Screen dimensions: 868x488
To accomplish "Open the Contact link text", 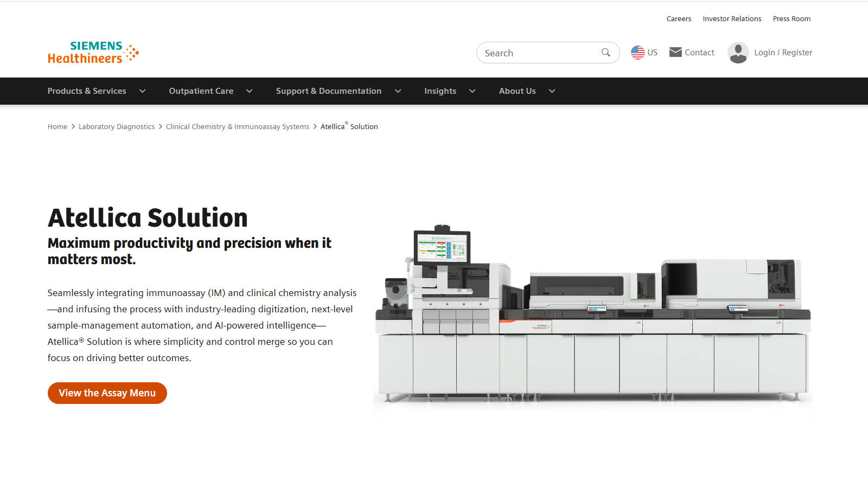I will pos(699,53).
